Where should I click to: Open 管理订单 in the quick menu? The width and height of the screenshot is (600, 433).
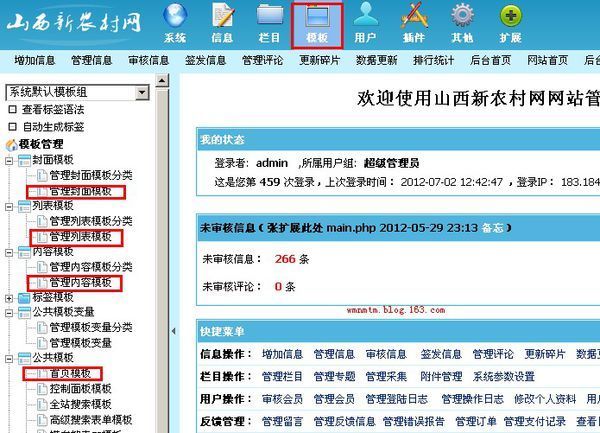click(x=476, y=422)
